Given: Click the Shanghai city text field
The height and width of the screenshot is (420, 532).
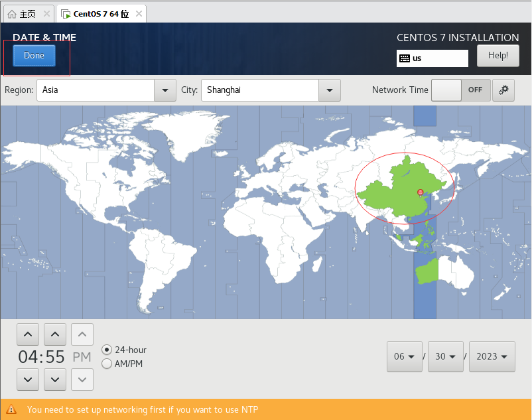Looking at the screenshot, I should (x=260, y=90).
